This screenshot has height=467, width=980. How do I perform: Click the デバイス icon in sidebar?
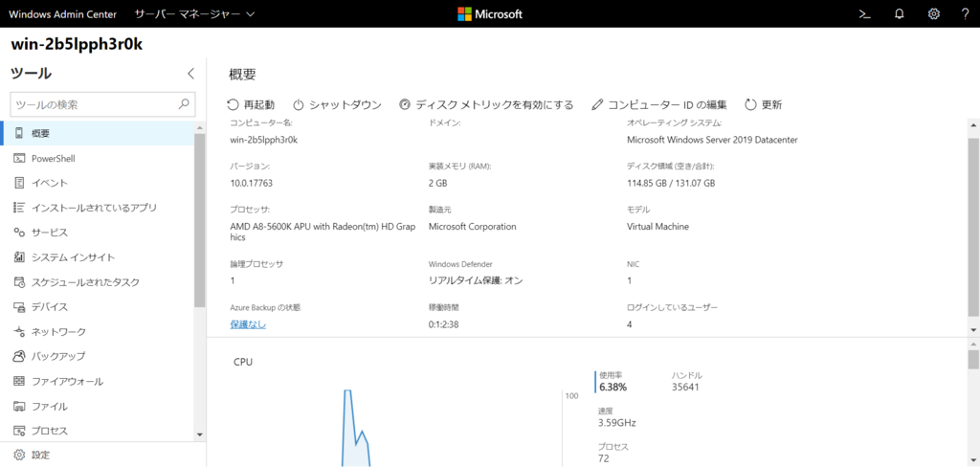point(19,307)
